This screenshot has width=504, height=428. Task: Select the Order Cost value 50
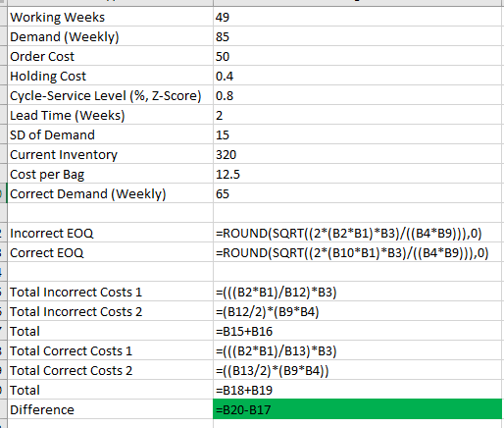[358, 56]
